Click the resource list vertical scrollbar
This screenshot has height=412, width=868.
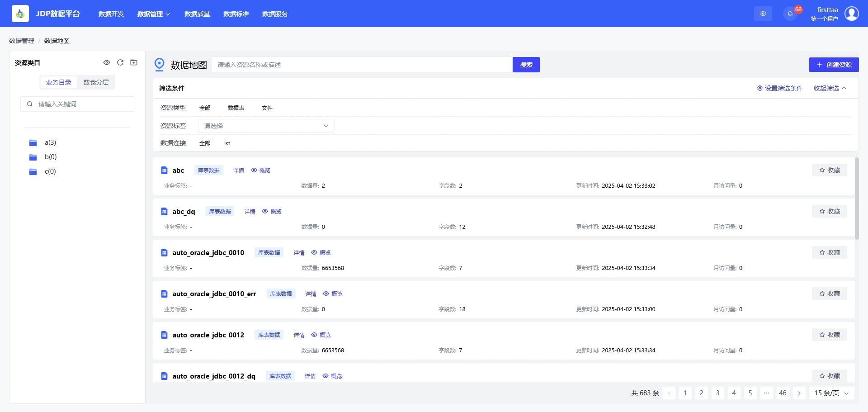[x=856, y=199]
